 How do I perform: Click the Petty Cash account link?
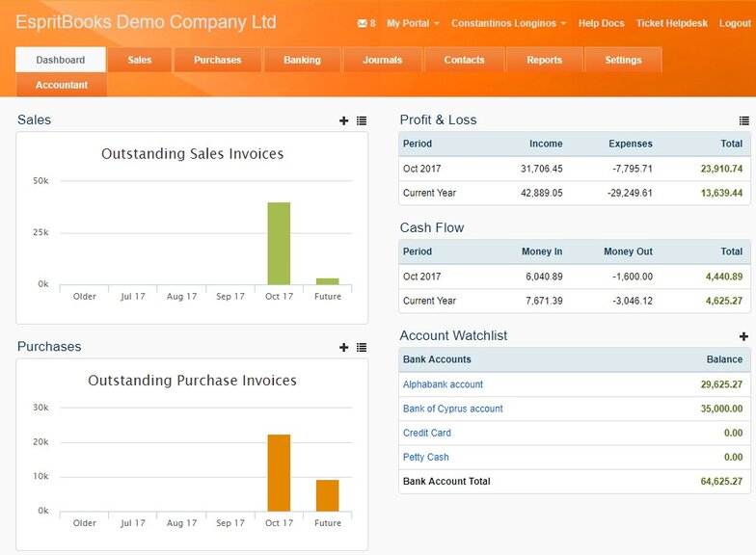(x=425, y=457)
